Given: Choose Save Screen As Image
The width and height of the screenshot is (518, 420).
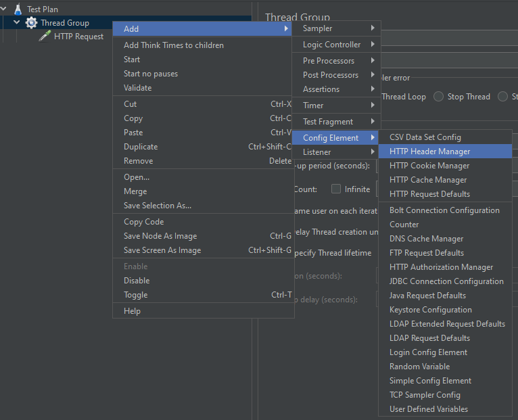Looking at the screenshot, I should coord(203,250).
